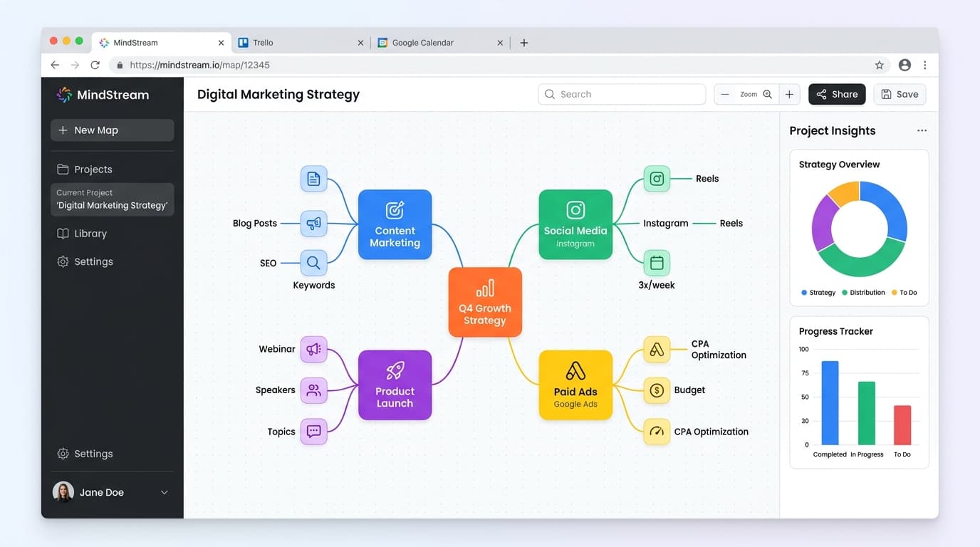Close the Google Calendar tab
The height and width of the screenshot is (547, 980).
point(500,43)
